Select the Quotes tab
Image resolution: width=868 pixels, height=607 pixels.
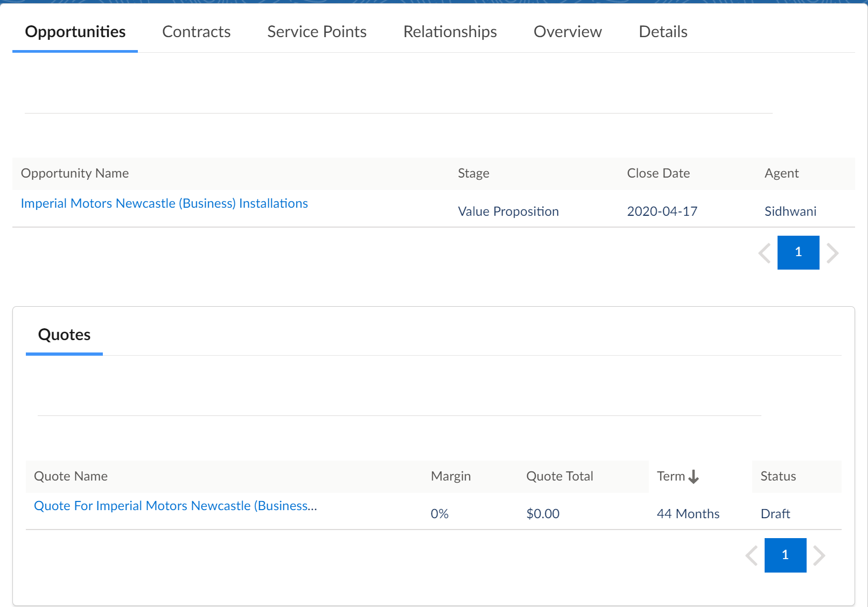coord(64,335)
